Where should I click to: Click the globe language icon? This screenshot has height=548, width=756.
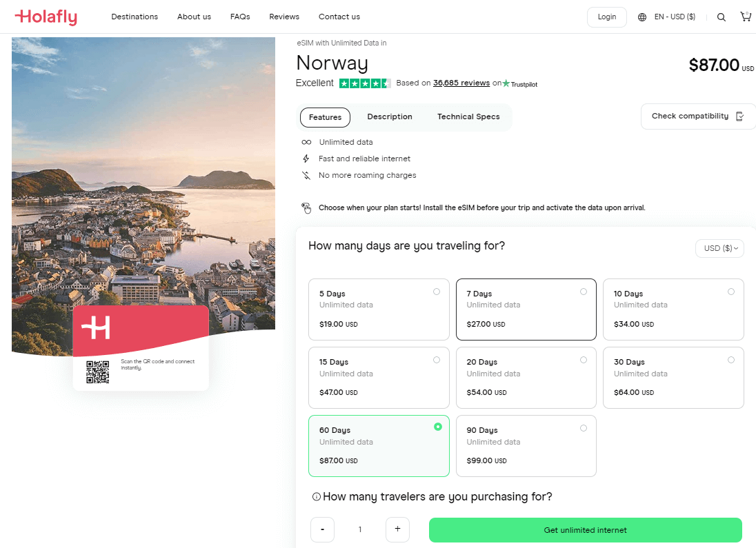click(x=642, y=17)
